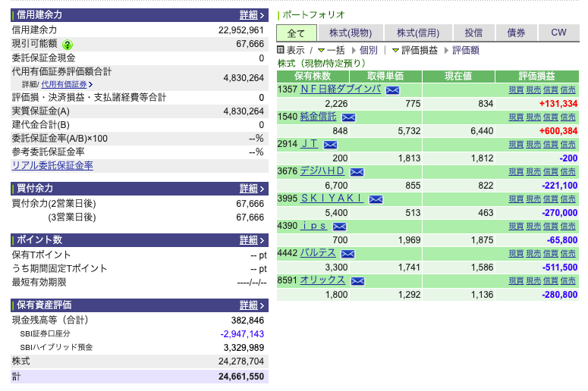Viewport: 588px width, 391px height.
Task: Click 現売 in the 純金信託 row
Action: point(533,117)
